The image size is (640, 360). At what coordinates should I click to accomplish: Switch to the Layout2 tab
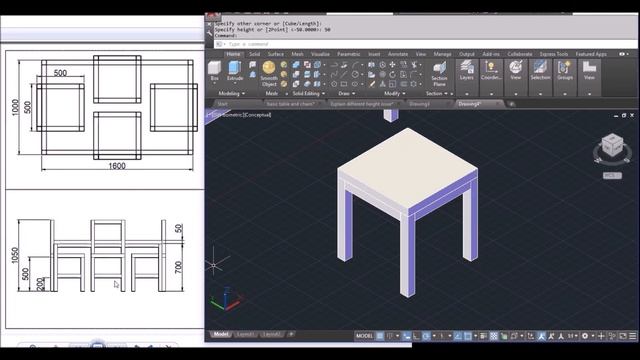272,334
